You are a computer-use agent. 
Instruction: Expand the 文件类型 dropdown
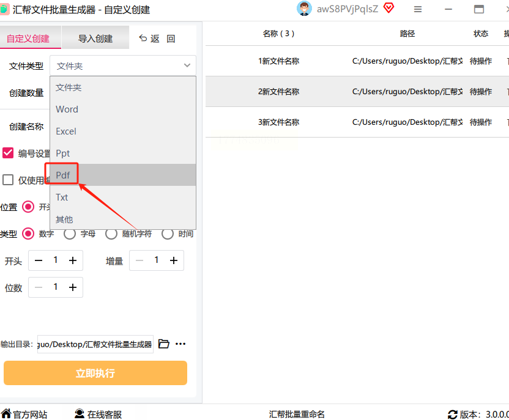click(x=123, y=65)
